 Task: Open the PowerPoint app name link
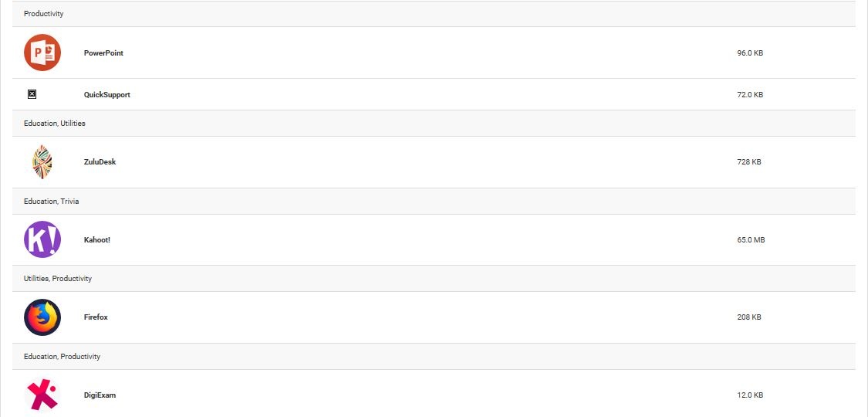coord(103,53)
